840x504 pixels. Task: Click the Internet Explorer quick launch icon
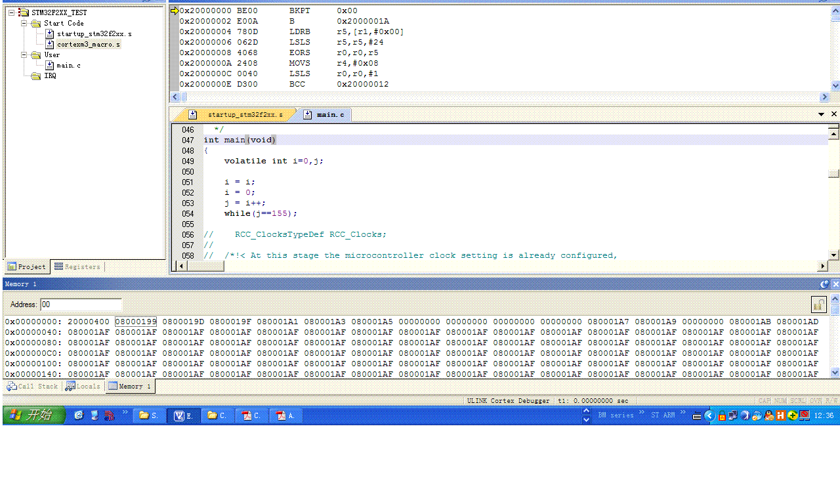click(79, 415)
